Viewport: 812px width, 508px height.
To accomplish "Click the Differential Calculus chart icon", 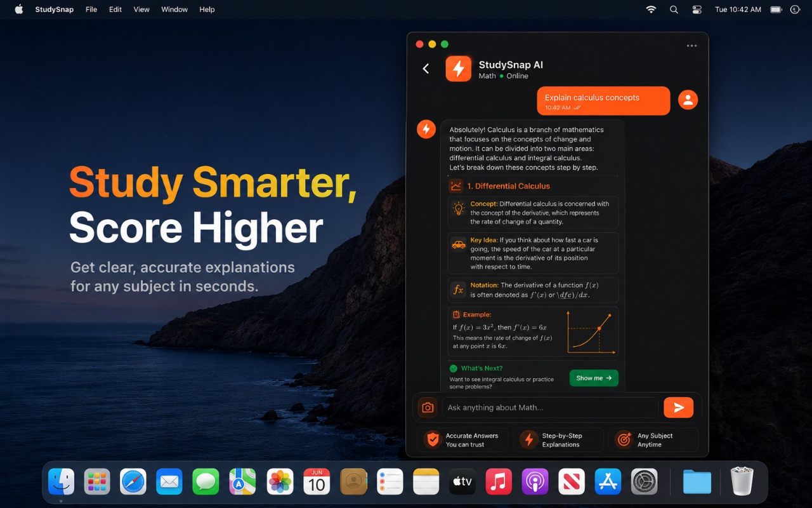I will pos(455,186).
